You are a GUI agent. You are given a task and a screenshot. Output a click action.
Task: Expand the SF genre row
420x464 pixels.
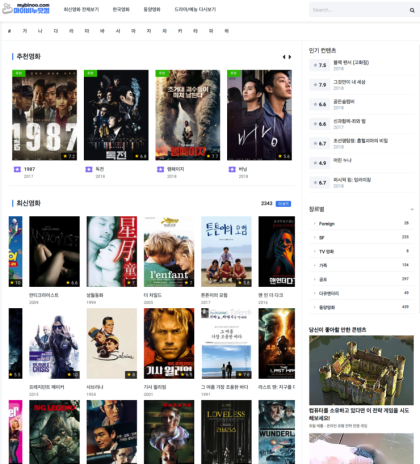click(362, 237)
